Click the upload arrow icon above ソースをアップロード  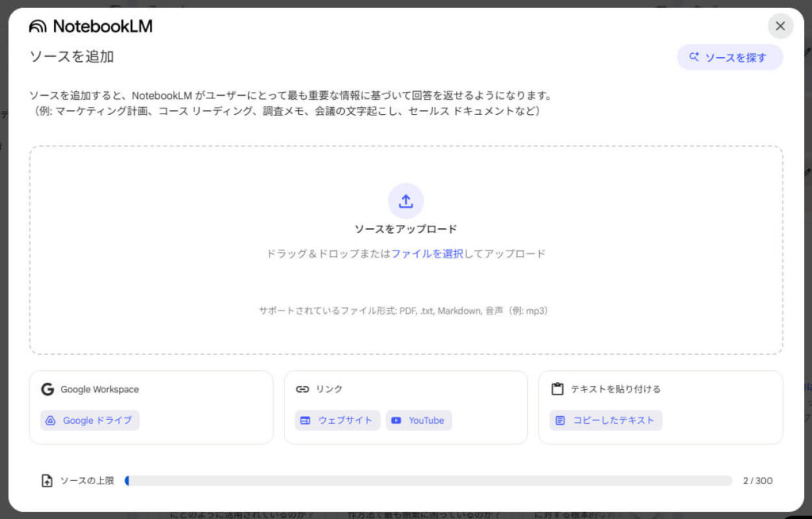coord(405,200)
